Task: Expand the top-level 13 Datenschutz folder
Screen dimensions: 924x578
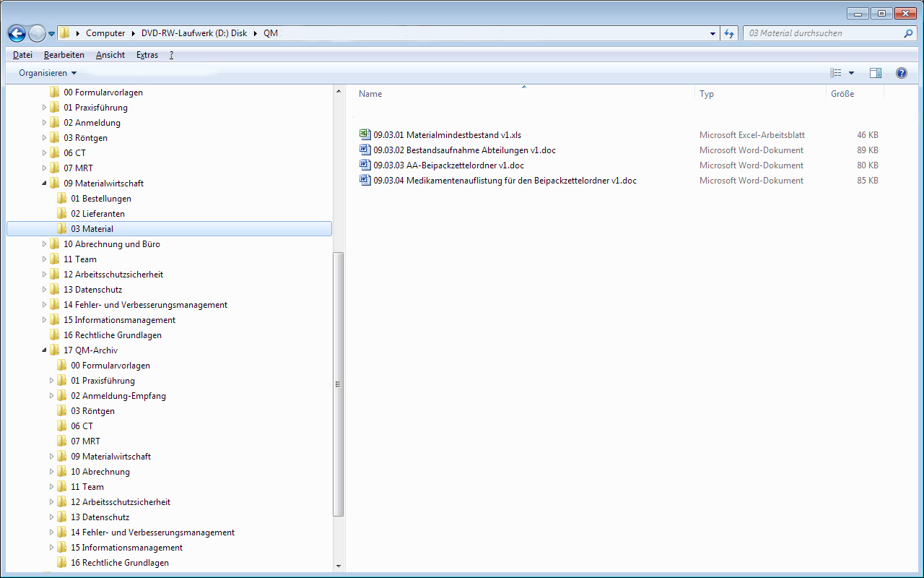Action: click(44, 290)
